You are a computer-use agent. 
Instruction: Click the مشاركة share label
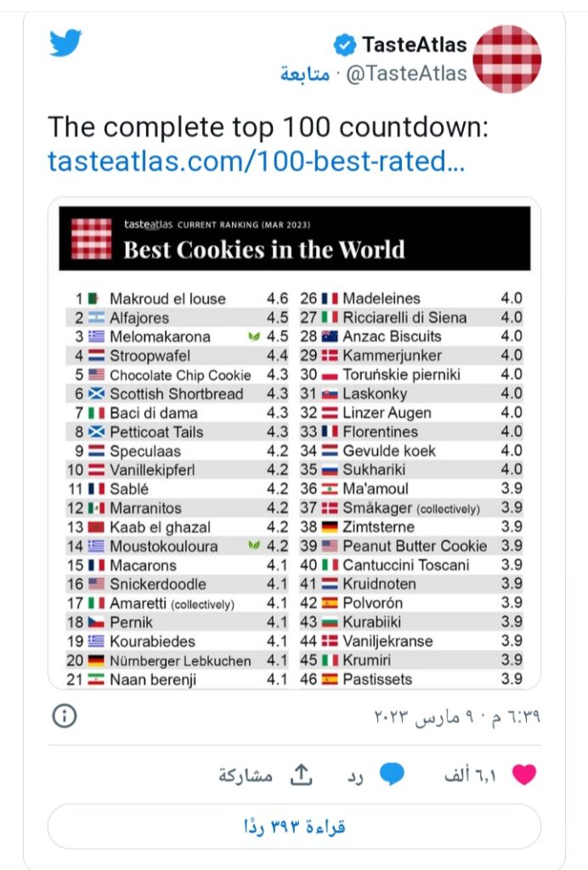point(246,775)
